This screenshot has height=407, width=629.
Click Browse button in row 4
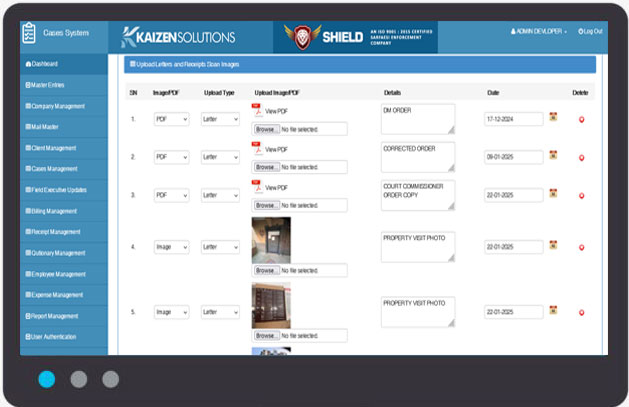[267, 271]
